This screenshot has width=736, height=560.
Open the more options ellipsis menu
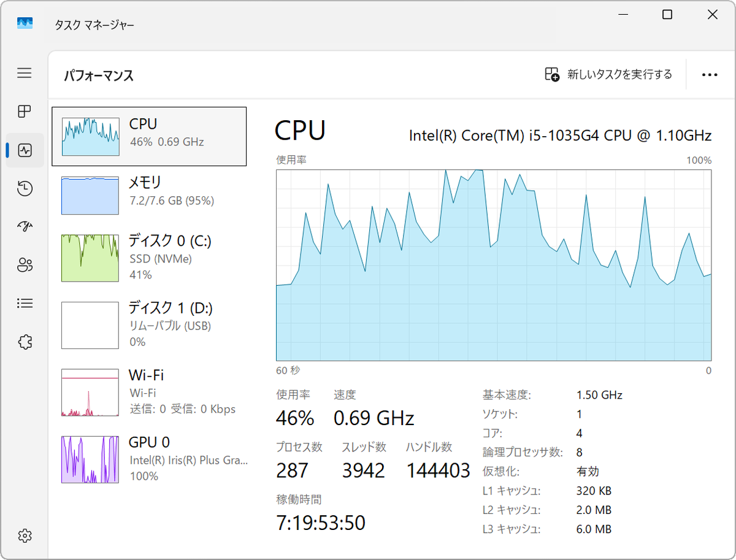tap(709, 74)
